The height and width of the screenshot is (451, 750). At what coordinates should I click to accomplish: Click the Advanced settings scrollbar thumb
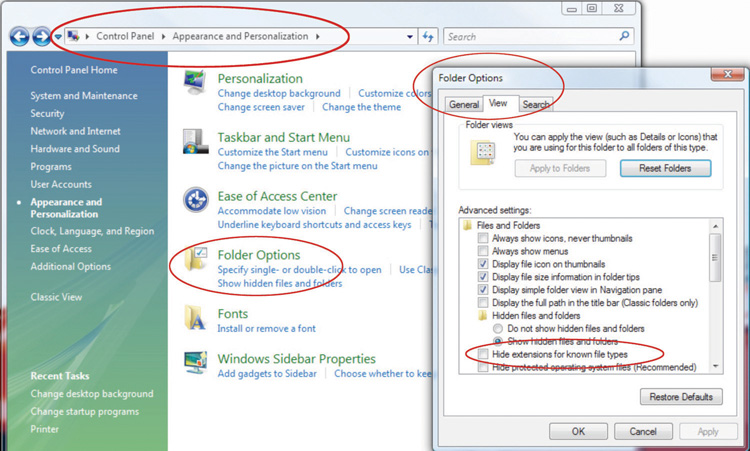716,257
